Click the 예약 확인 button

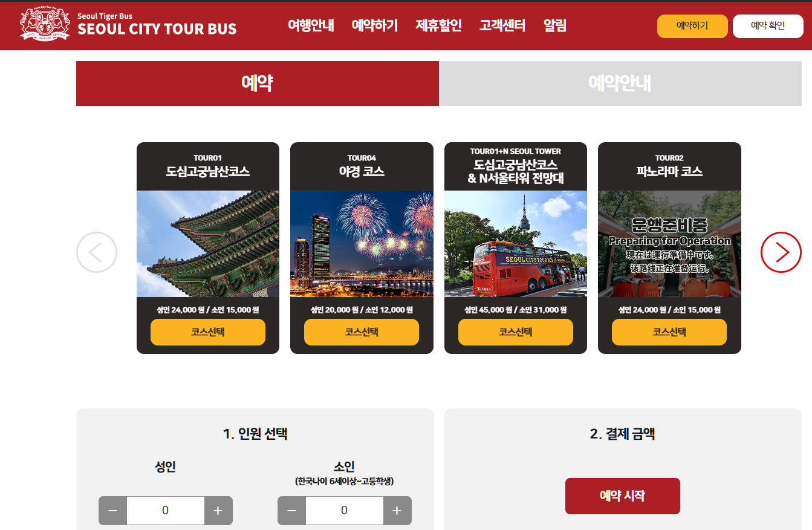pyautogui.click(x=768, y=26)
